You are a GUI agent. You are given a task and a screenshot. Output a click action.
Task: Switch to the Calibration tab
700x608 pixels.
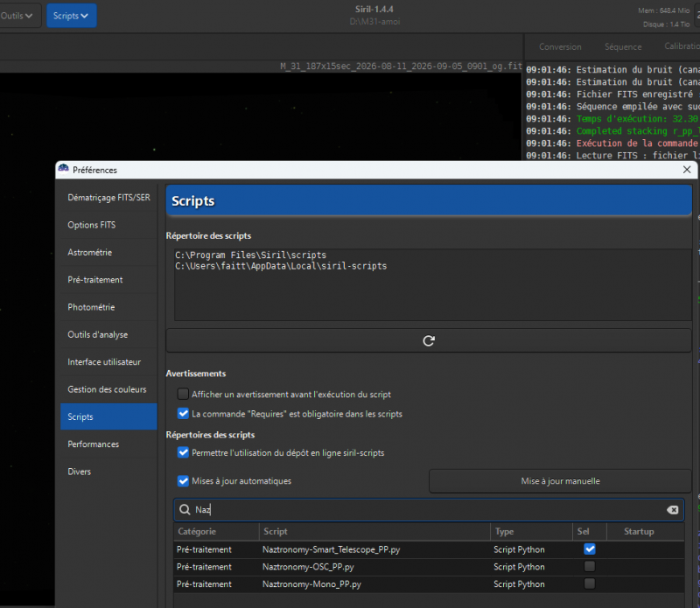tap(682, 46)
